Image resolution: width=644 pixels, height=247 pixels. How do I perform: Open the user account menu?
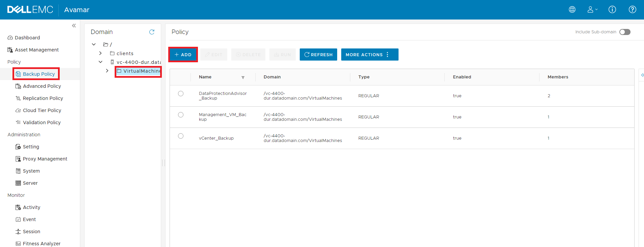[x=592, y=9]
